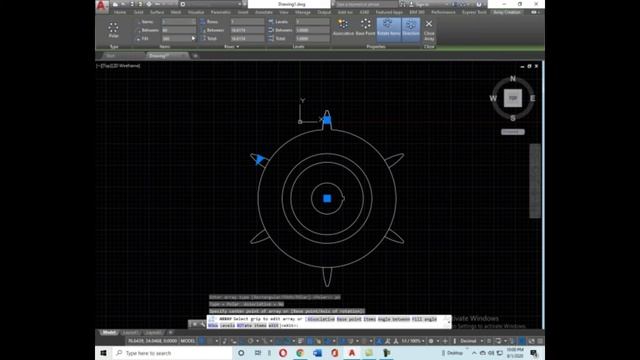Choose the eXit command line option
Screen dimensions: 640x360
273,326
